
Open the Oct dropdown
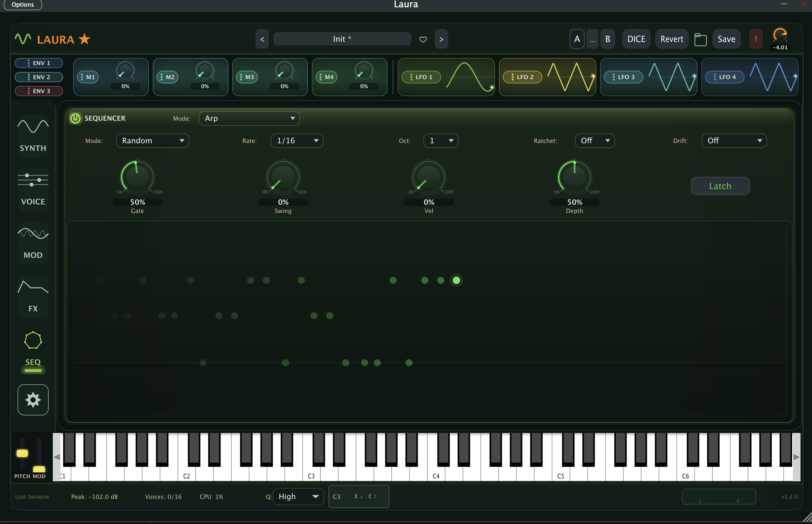441,140
